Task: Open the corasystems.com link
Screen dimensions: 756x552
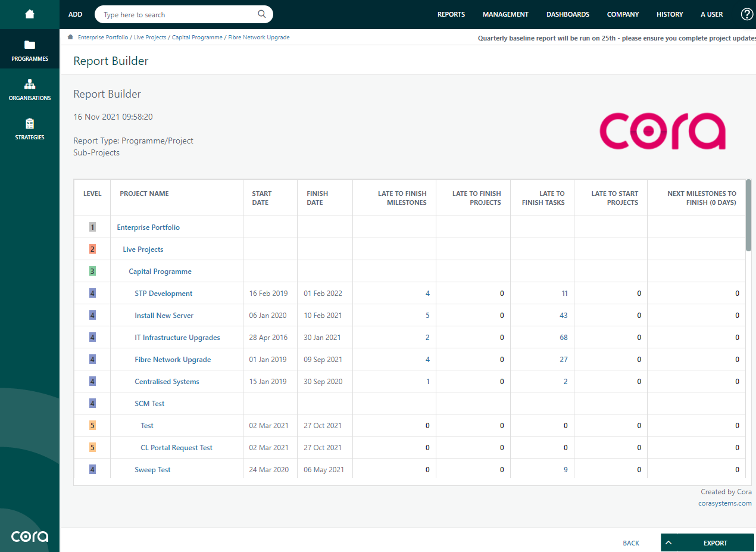Action: 725,503
